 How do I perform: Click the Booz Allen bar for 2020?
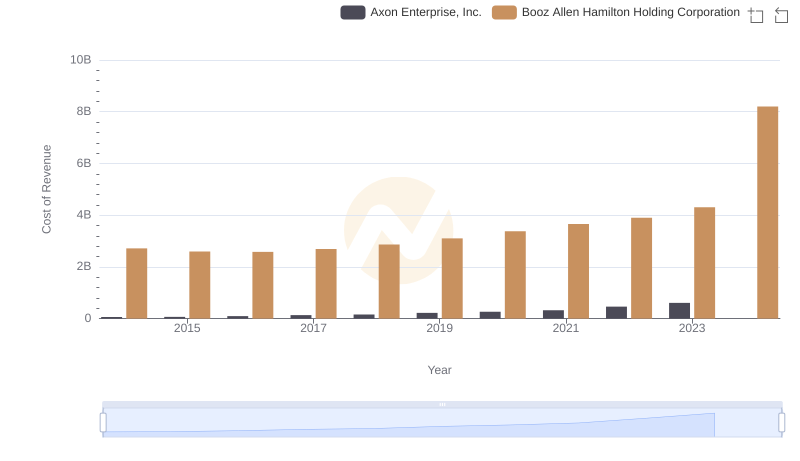[515, 275]
